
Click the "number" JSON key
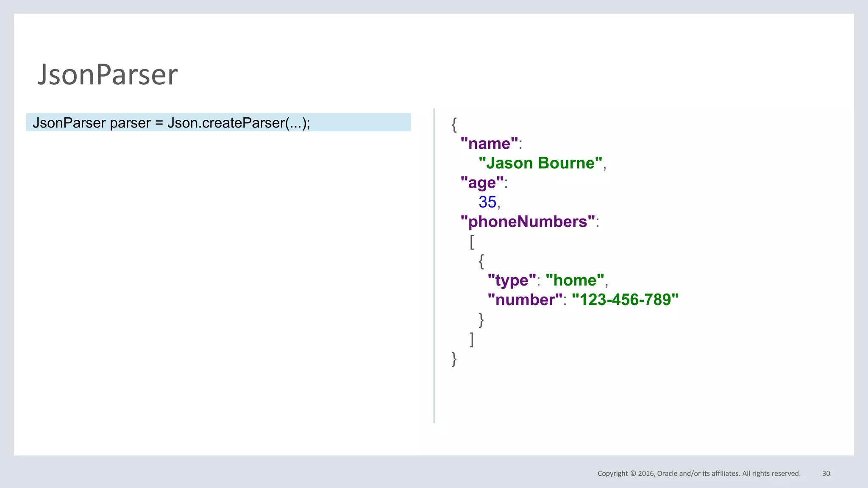[525, 299]
